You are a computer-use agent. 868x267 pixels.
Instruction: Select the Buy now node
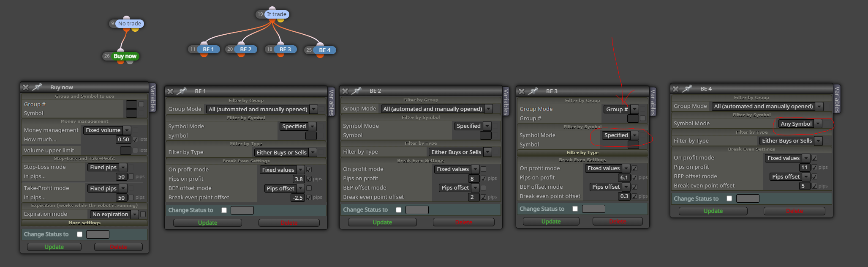pyautogui.click(x=125, y=56)
